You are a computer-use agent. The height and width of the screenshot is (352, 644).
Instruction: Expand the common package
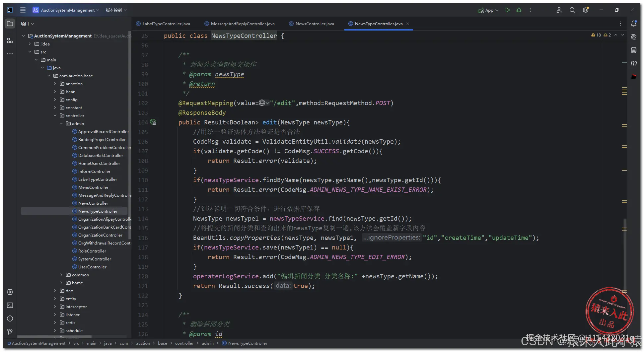point(61,275)
